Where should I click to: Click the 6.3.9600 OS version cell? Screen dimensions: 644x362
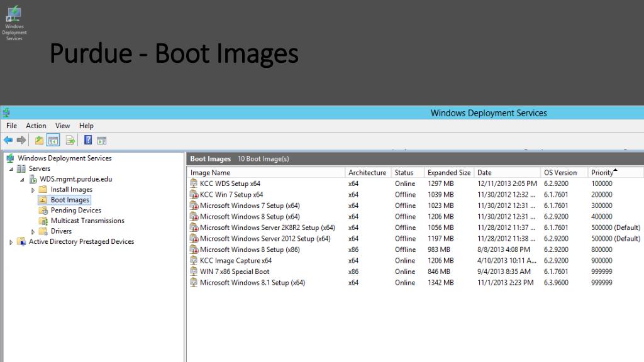pyautogui.click(x=556, y=282)
